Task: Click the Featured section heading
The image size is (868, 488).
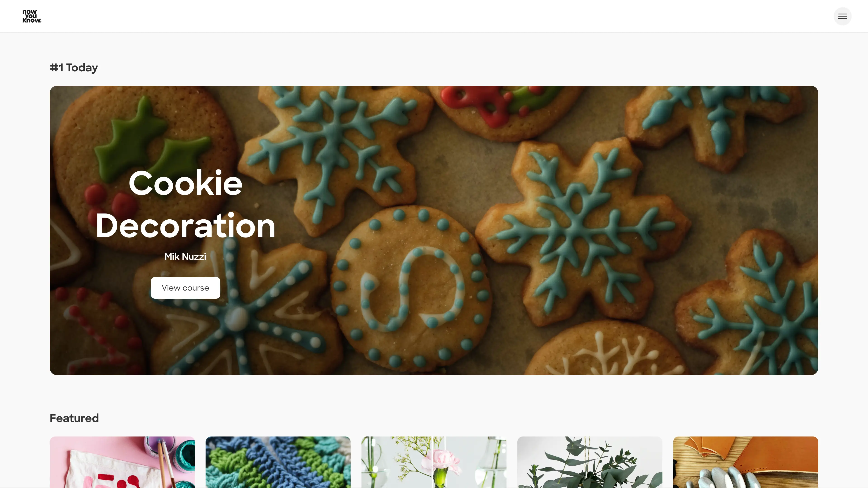Action: 74,418
